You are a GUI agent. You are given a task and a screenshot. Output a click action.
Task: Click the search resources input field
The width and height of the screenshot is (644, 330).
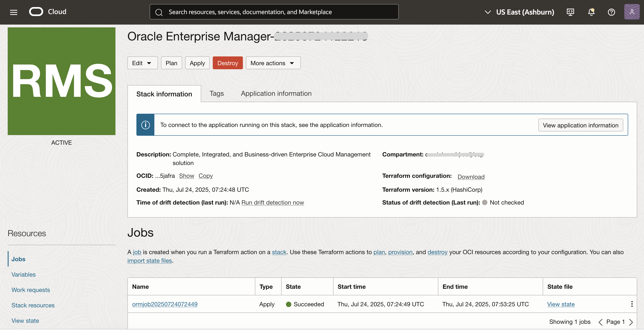(x=274, y=12)
